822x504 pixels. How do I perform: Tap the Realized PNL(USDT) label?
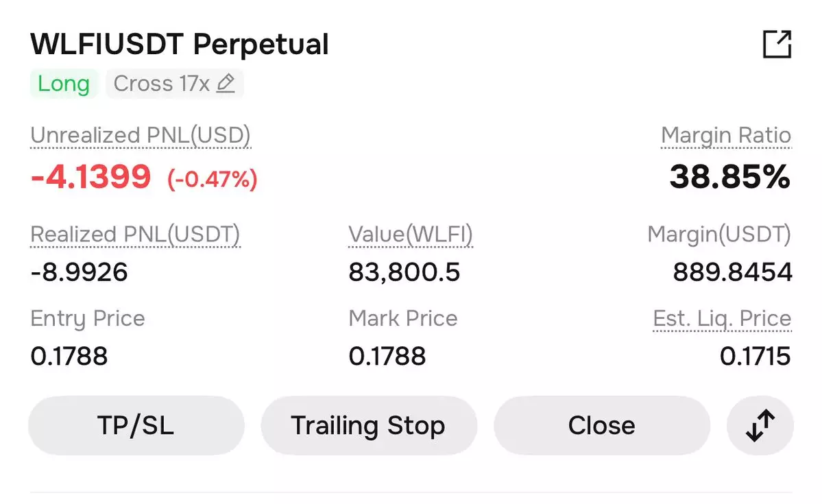tap(135, 235)
